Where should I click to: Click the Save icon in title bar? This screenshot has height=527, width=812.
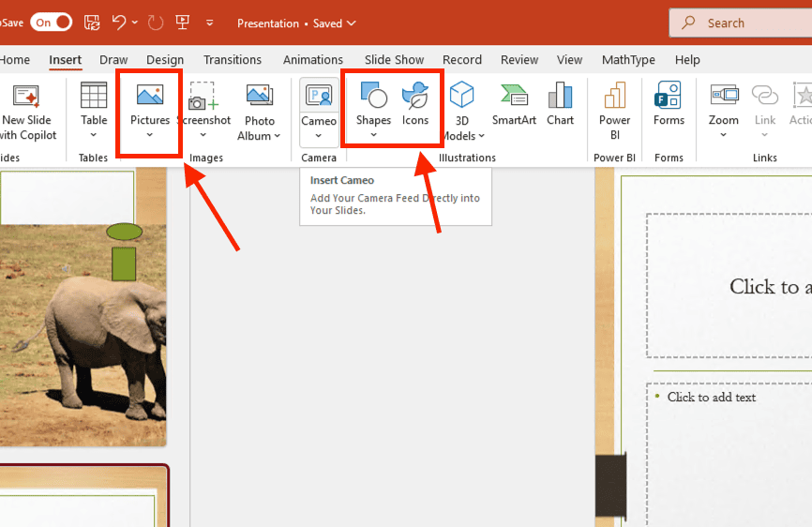click(92, 23)
